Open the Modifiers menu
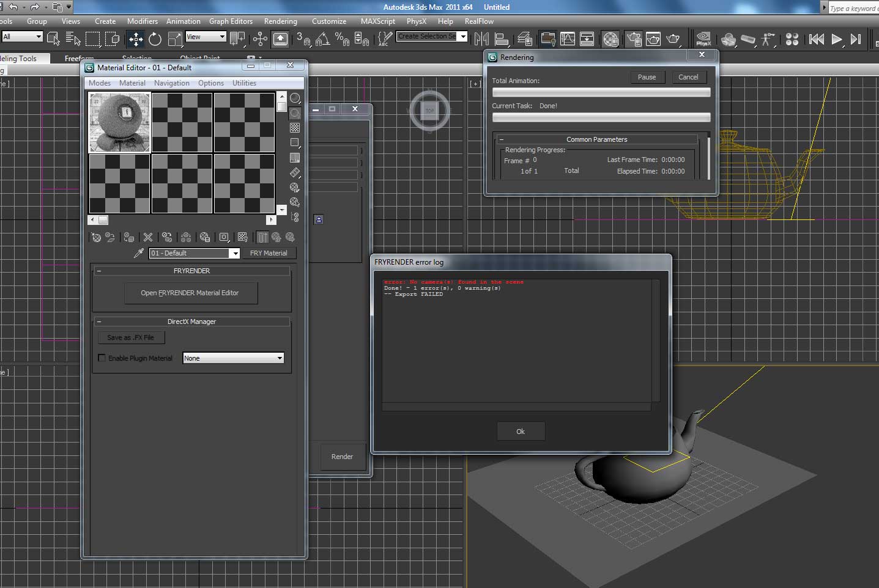 tap(143, 21)
